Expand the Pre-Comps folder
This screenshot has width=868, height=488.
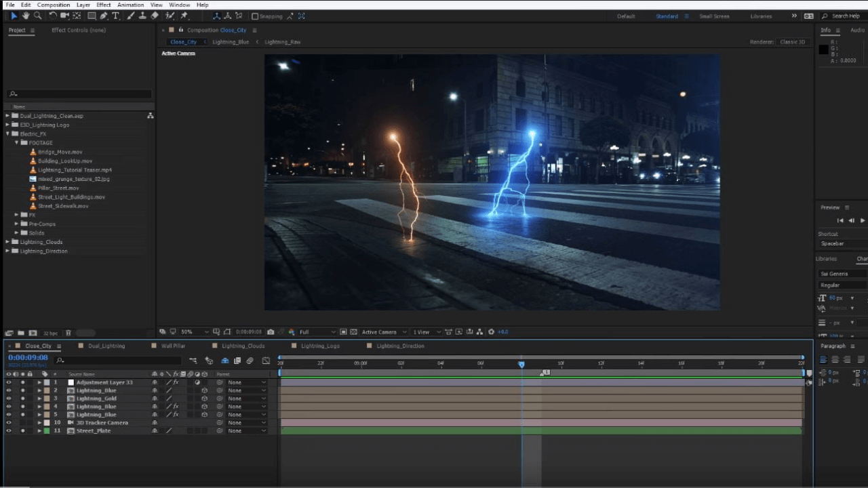17,224
